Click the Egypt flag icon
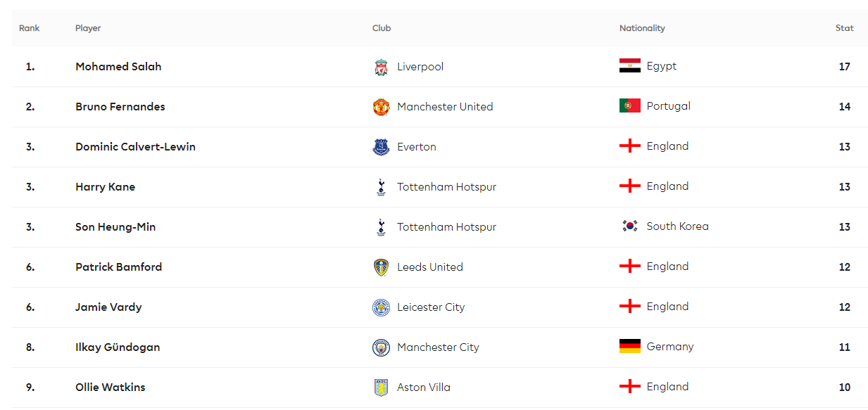The image size is (868, 410). point(629,66)
